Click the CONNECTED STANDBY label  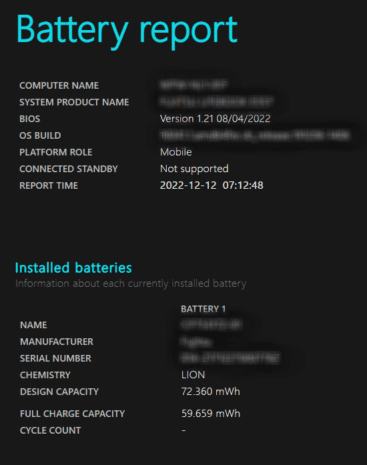[69, 169]
